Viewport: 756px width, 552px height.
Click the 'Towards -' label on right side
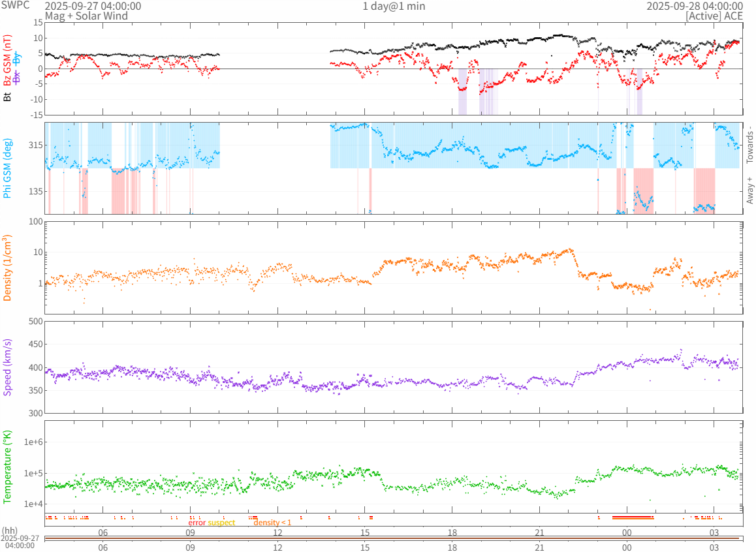[x=749, y=144]
